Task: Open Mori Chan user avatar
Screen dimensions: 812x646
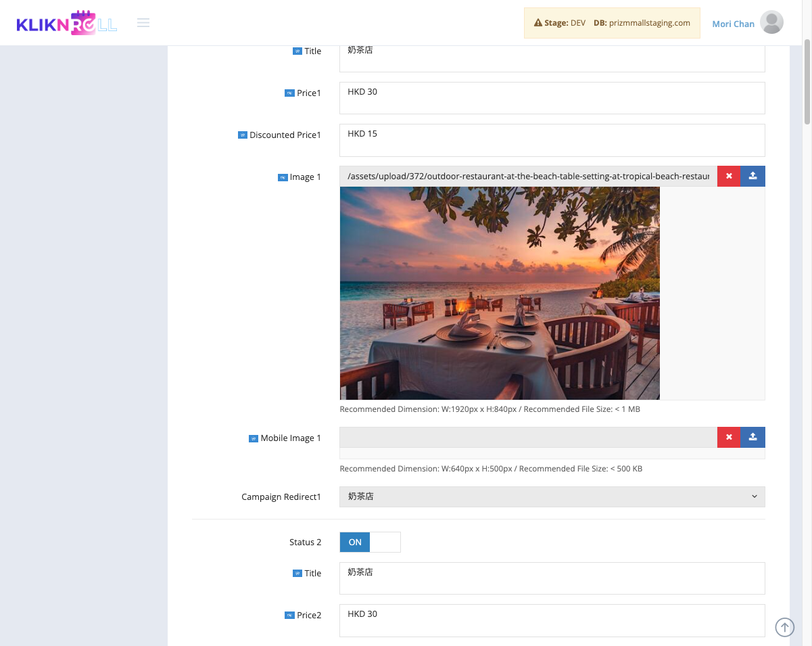Action: click(x=771, y=23)
